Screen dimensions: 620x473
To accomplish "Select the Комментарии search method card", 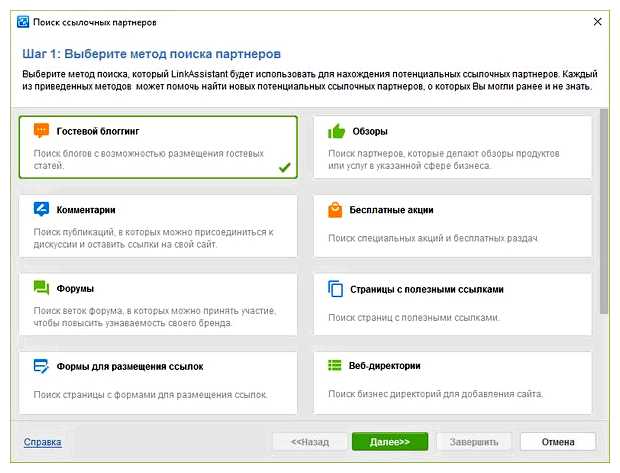I will pyautogui.click(x=157, y=226).
